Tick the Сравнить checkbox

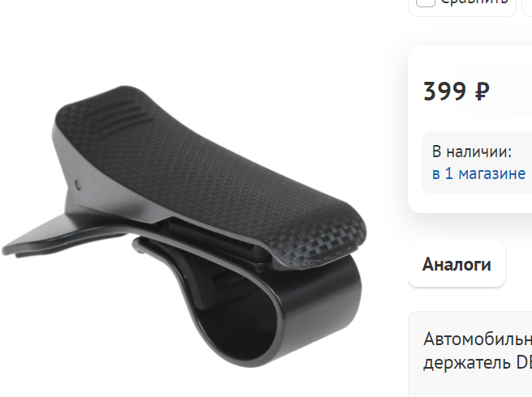[426, 2]
